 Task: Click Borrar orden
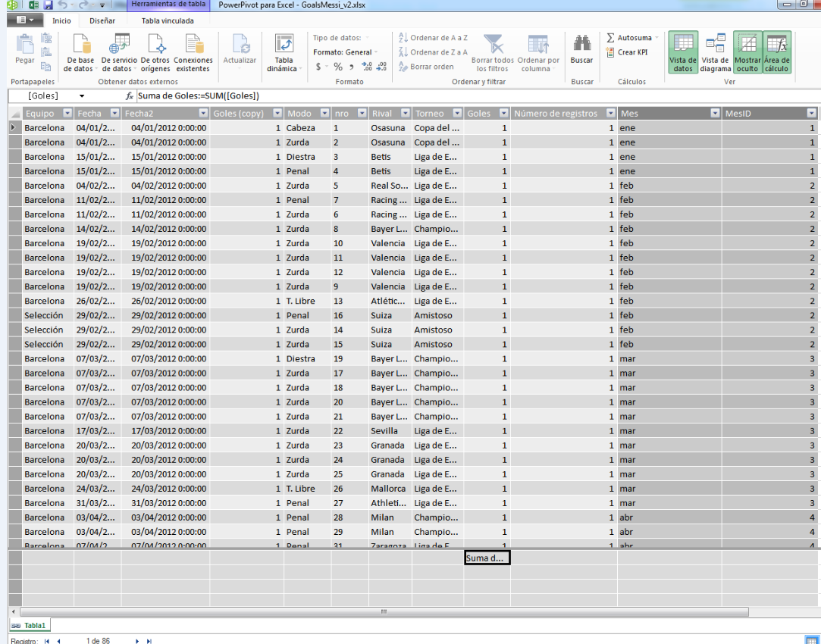[426, 67]
